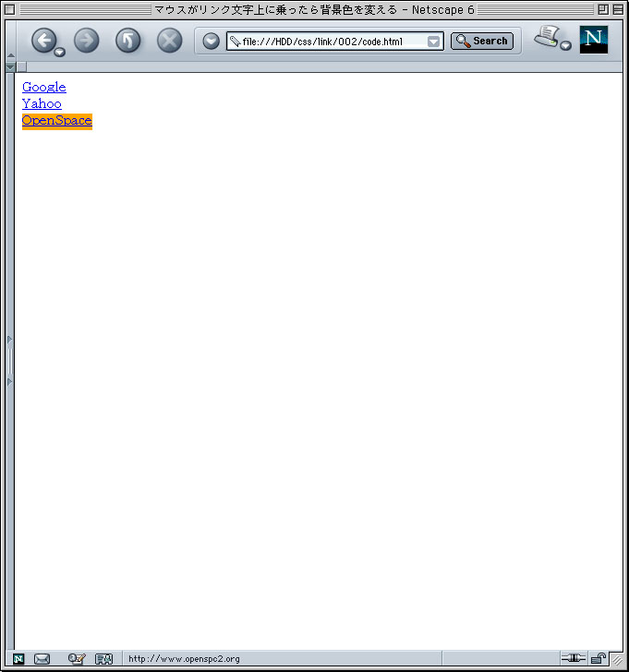The image size is (629, 672).
Task: Open the URL history dropdown arrow
Action: click(x=434, y=42)
